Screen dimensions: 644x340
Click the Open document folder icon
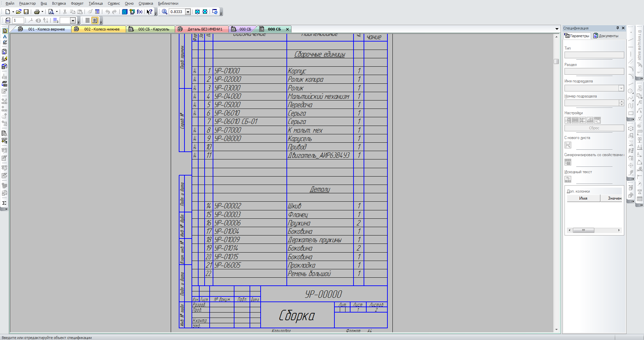(18, 12)
